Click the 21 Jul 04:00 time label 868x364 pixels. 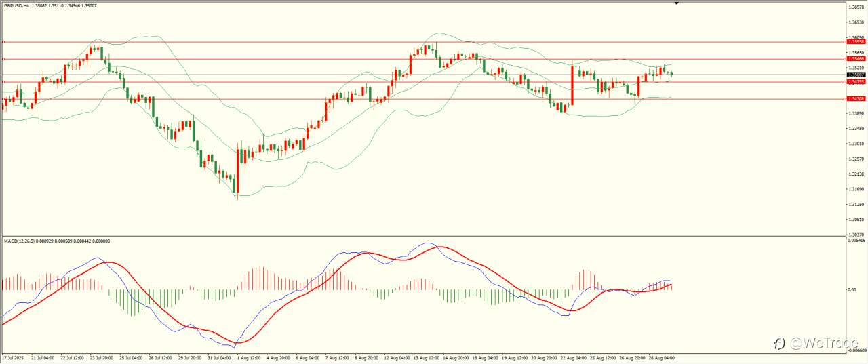click(x=43, y=357)
